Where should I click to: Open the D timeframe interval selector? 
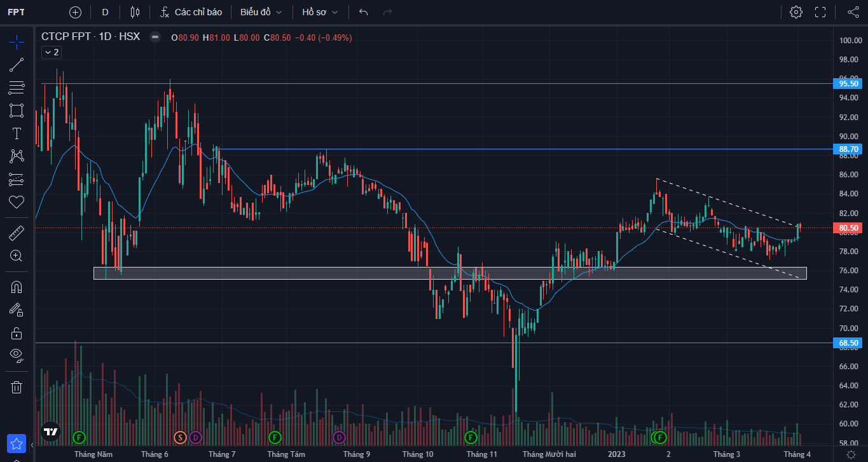[105, 12]
